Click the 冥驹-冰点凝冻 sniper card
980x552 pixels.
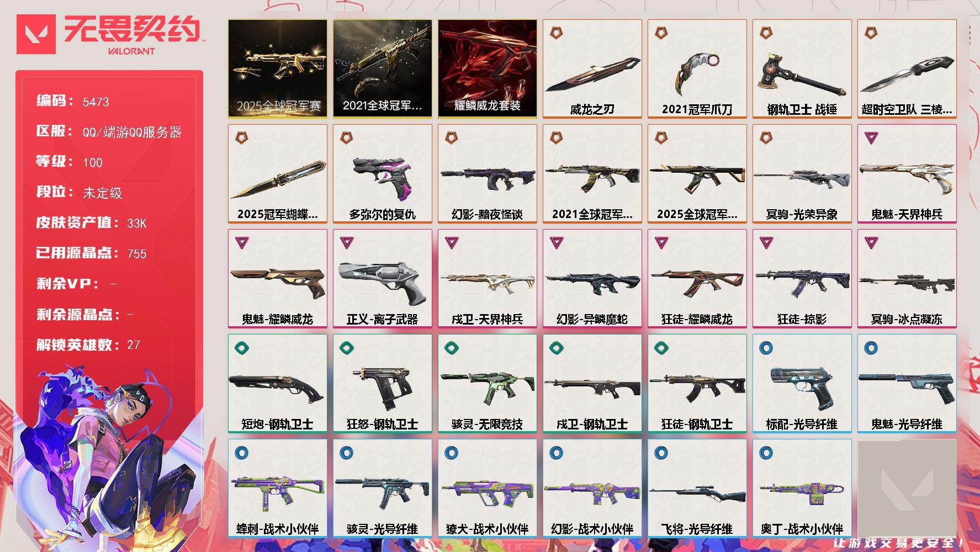pos(907,279)
